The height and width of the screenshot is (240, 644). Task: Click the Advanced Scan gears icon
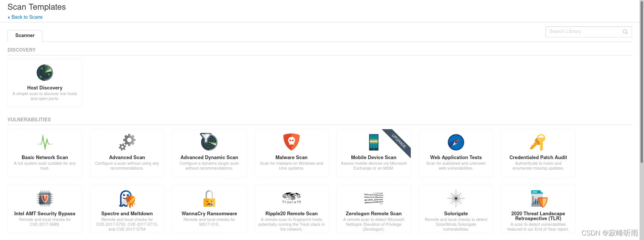point(127,142)
